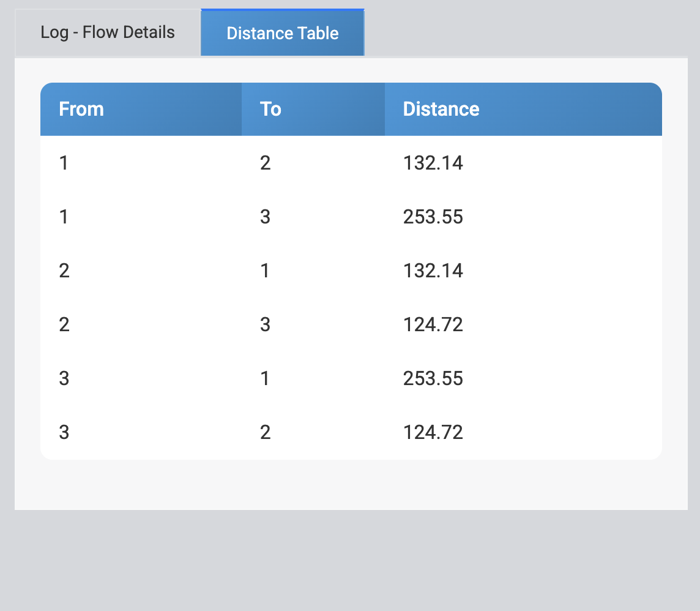This screenshot has height=611, width=700.
Task: Click From value 3 in second 253.55 row
Action: coord(64,379)
